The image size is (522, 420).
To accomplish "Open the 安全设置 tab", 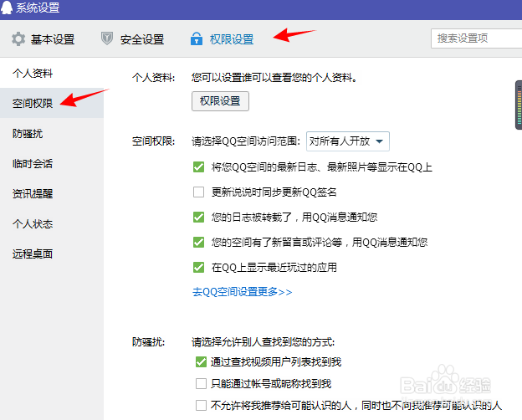I will 142,39.
